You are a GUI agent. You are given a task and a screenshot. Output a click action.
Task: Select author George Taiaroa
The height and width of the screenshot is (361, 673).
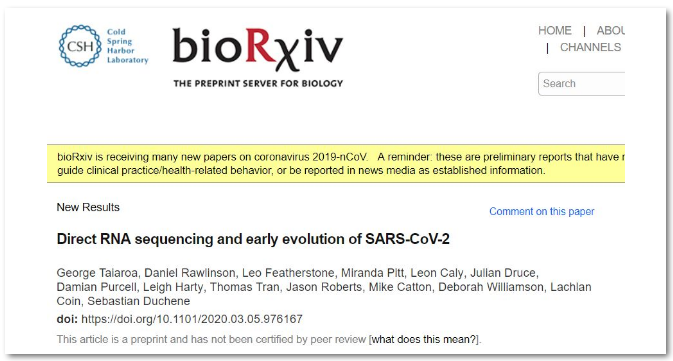click(x=97, y=273)
